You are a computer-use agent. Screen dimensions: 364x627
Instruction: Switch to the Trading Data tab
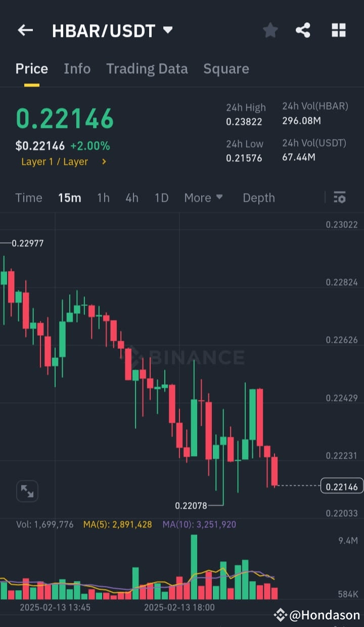coord(147,68)
